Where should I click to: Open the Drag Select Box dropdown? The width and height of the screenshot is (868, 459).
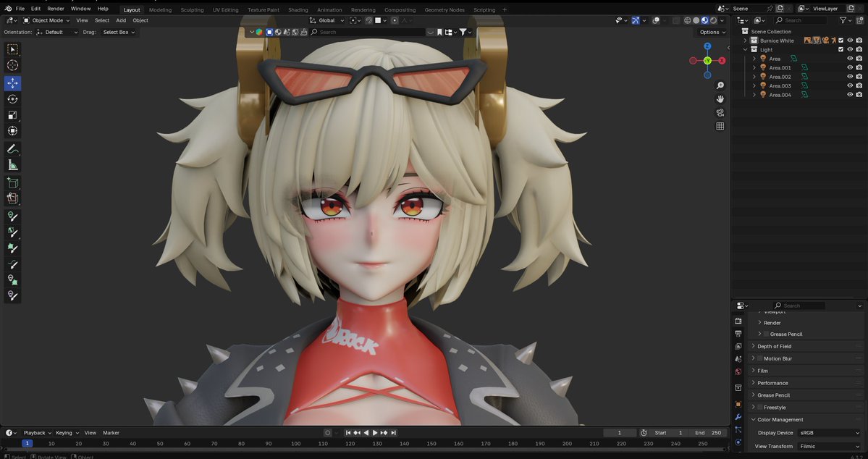point(119,32)
